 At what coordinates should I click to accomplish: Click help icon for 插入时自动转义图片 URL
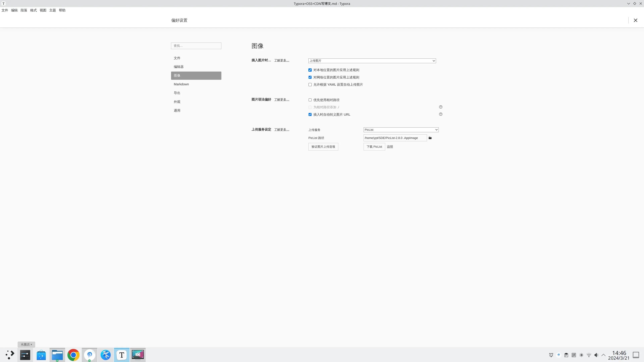(x=441, y=114)
